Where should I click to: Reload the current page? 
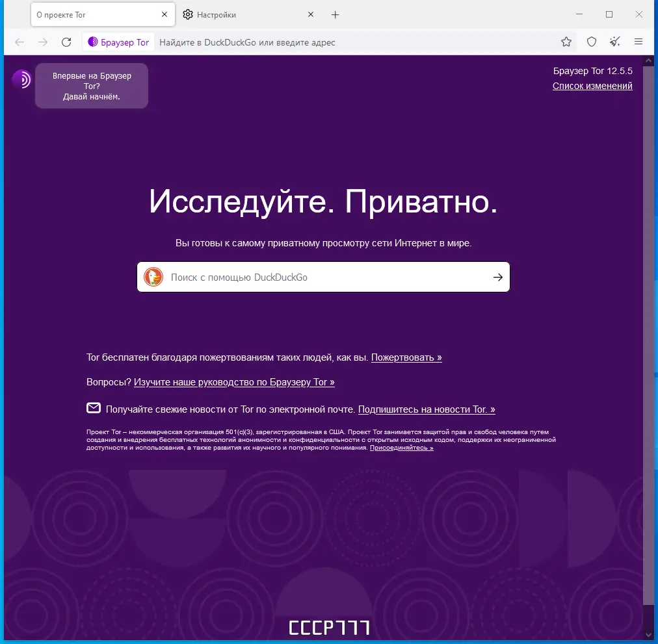click(x=66, y=42)
